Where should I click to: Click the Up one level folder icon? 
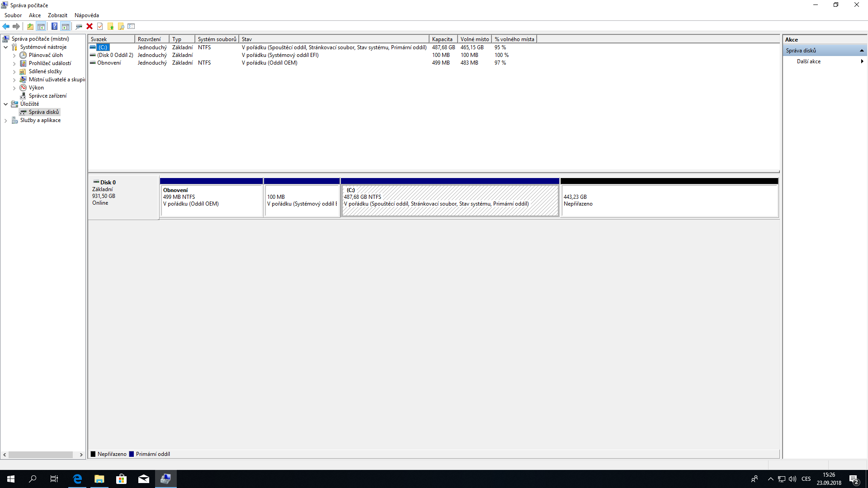click(x=30, y=26)
